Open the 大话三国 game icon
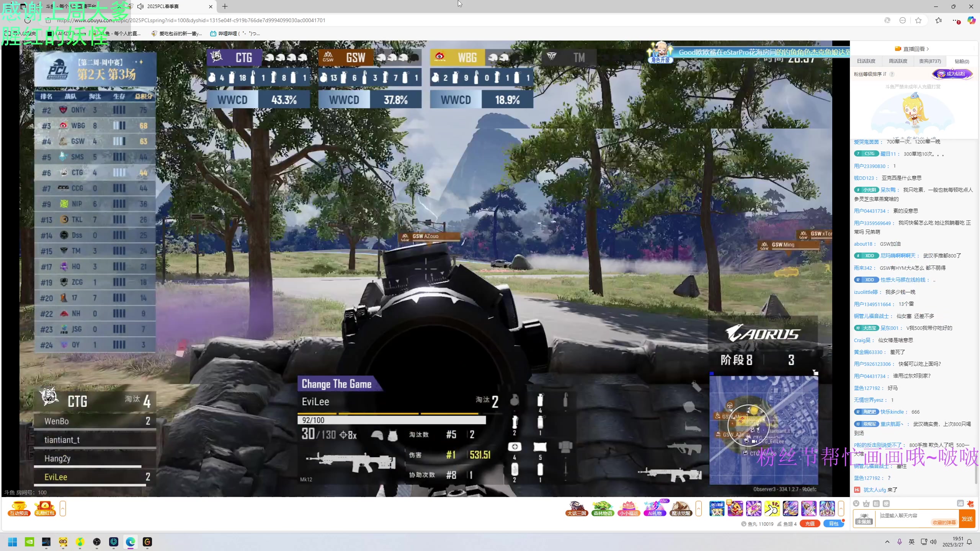Image resolution: width=980 pixels, height=551 pixels. (577, 509)
